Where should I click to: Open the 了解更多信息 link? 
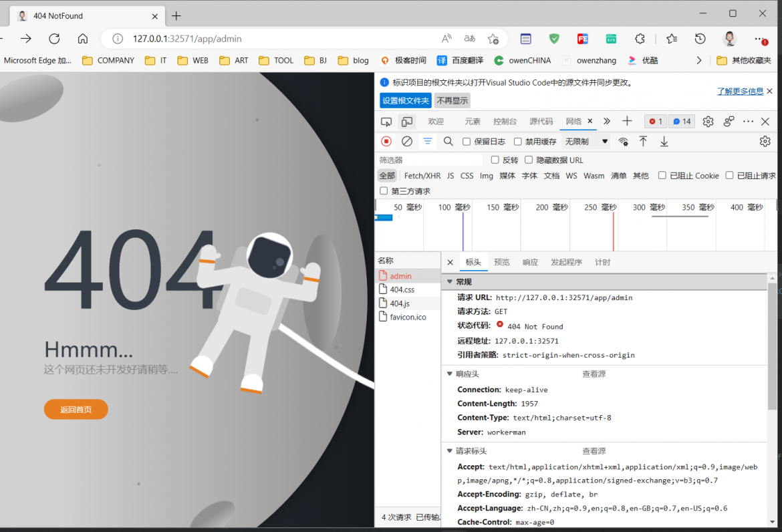(x=740, y=92)
